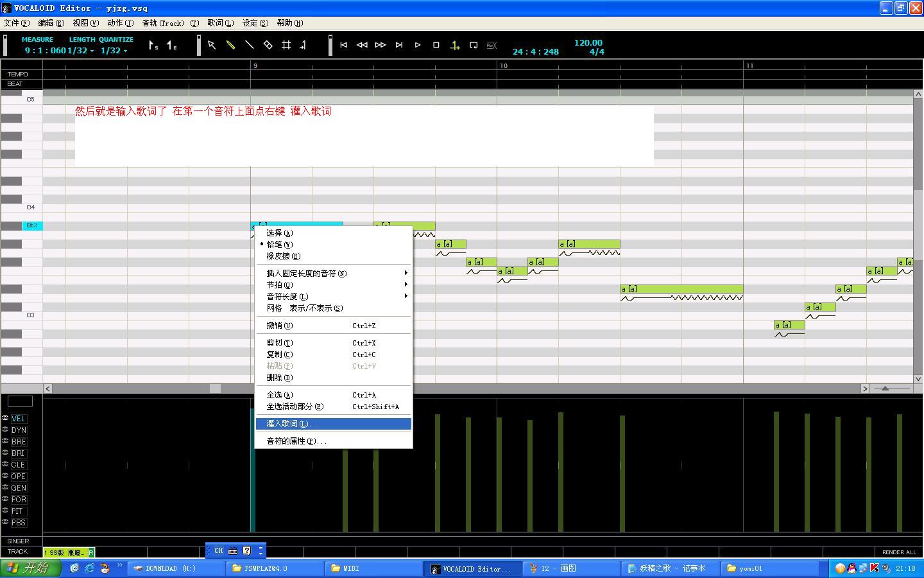The height and width of the screenshot is (578, 924).
Task: Jump to song start with rewind-to-start button
Action: 344,45
